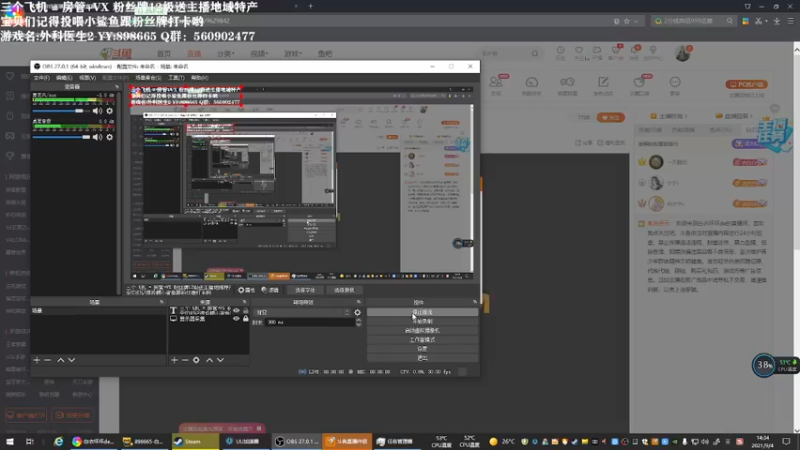Open 麦克风/Aux settings gear in OBS mixer
Image resolution: width=800 pixels, height=450 pixels.
click(x=110, y=111)
